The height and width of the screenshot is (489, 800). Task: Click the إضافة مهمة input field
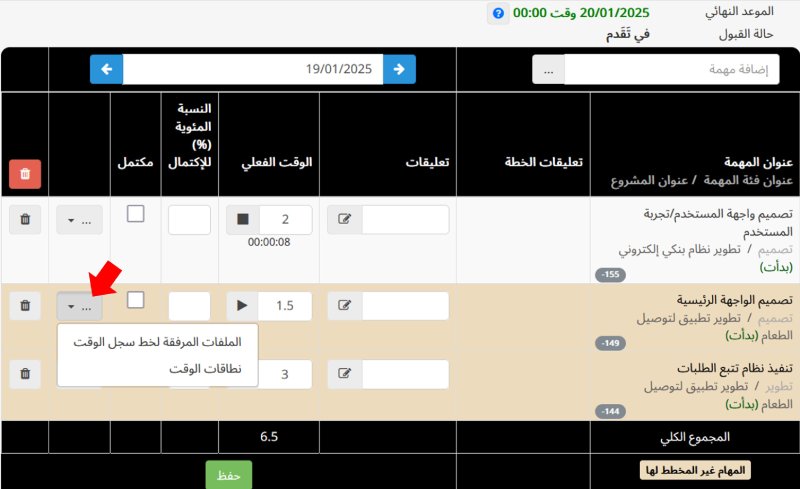click(x=672, y=69)
